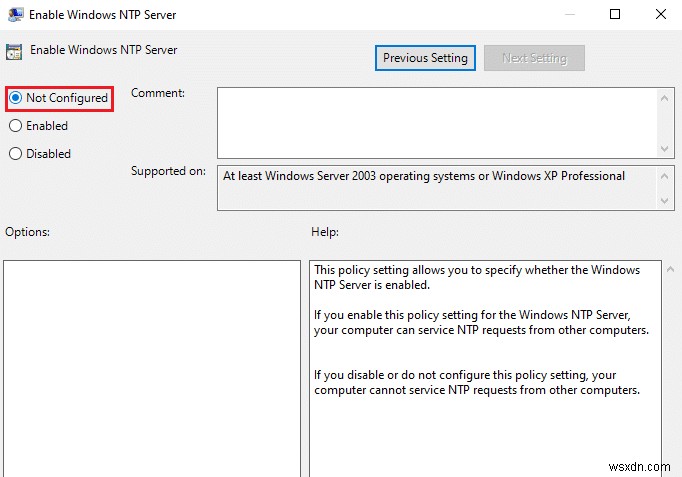Image resolution: width=682 pixels, height=477 pixels.
Task: Select the Disabled radio button
Action: click(x=15, y=154)
